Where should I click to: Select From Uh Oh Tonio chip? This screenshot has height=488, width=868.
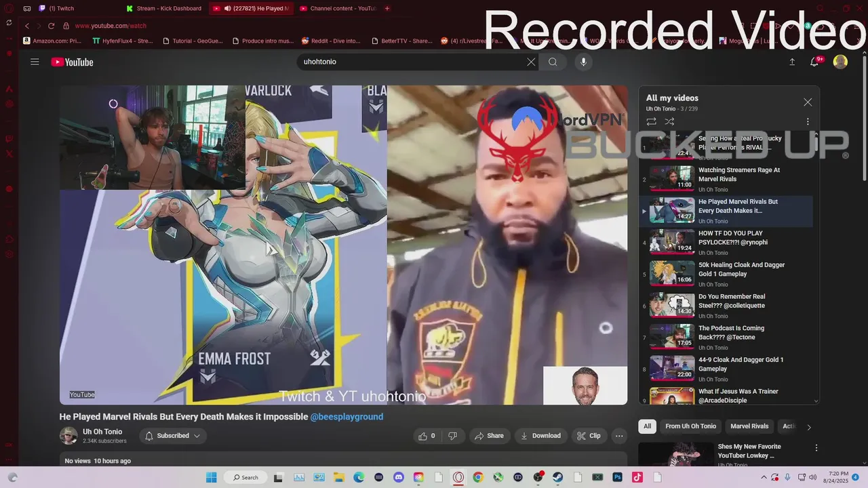point(690,426)
